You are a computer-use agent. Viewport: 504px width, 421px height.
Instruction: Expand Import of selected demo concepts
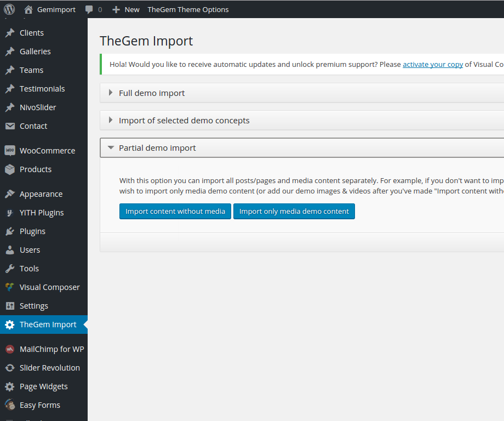tap(184, 121)
